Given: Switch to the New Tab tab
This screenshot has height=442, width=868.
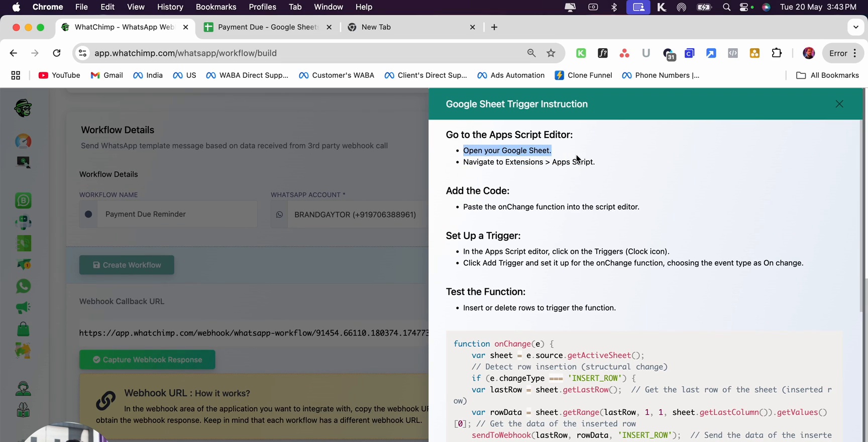Looking at the screenshot, I should [411, 27].
